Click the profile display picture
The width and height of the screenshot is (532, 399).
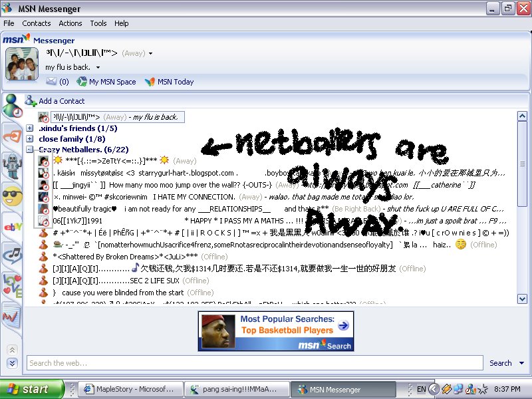click(x=22, y=64)
